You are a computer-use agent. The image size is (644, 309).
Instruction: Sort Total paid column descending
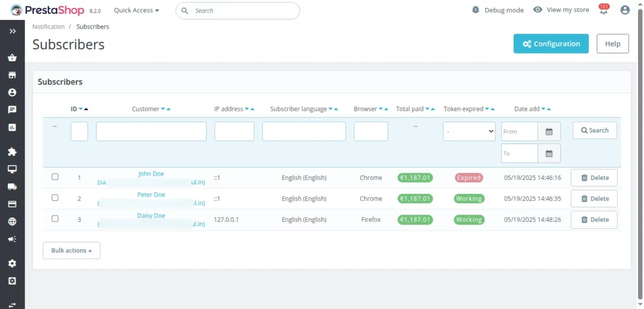point(428,109)
